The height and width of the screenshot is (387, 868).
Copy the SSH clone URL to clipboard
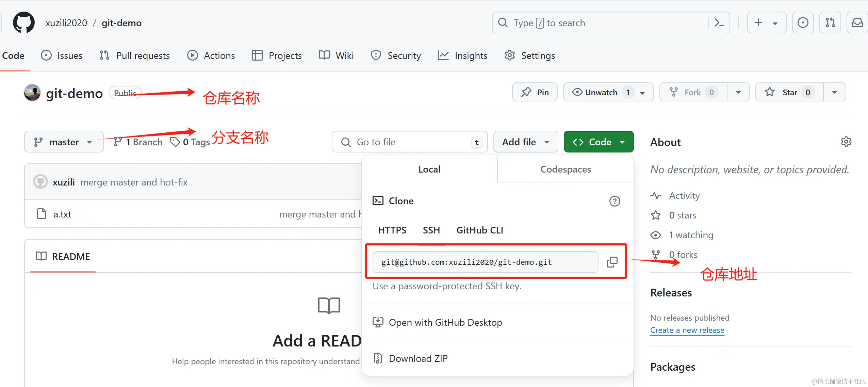612,262
